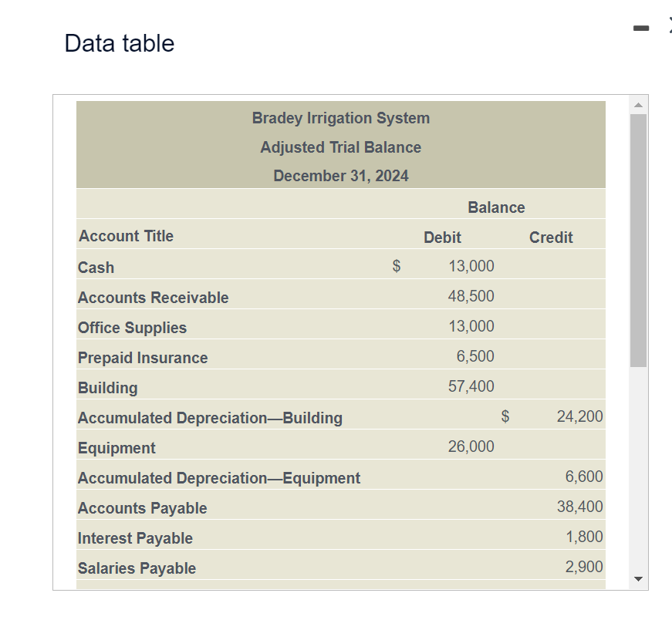Click the Bradey Irrigation System header

click(x=340, y=118)
